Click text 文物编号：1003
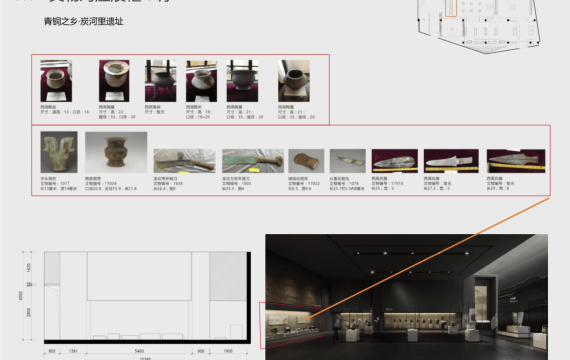570x360 pixels. point(237,184)
